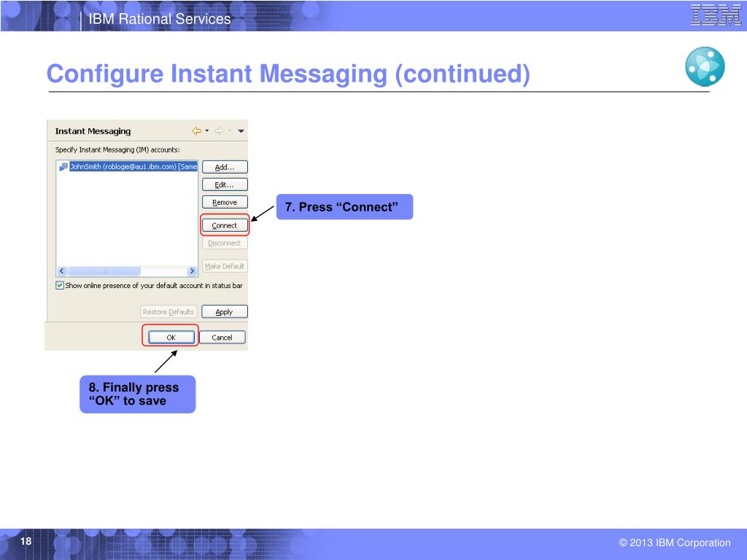
Task: Select the JohnSmith account entry
Action: tap(133, 167)
